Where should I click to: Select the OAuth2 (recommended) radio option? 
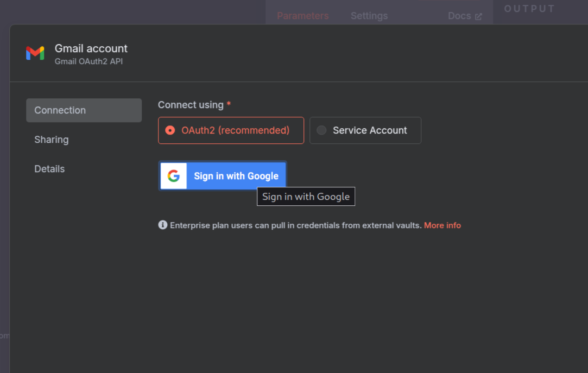[x=170, y=130]
